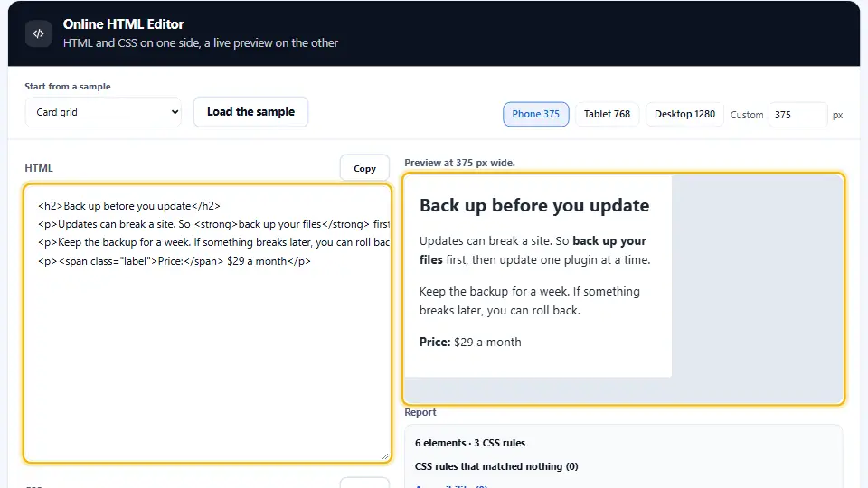868x488 pixels.
Task: Click the Custom width input field
Action: pos(797,115)
